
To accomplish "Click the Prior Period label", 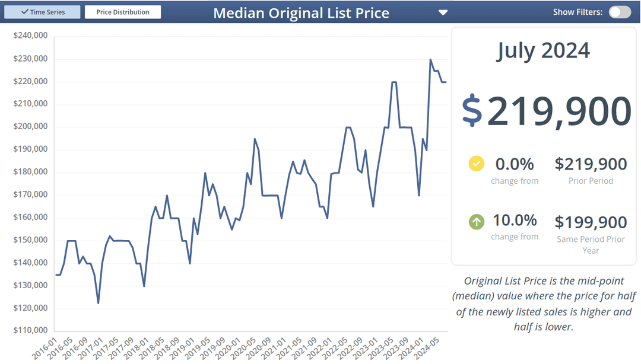I will pos(591,180).
